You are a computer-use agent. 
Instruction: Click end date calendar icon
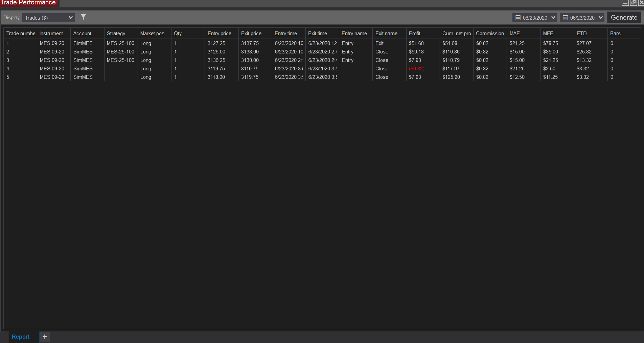[565, 18]
